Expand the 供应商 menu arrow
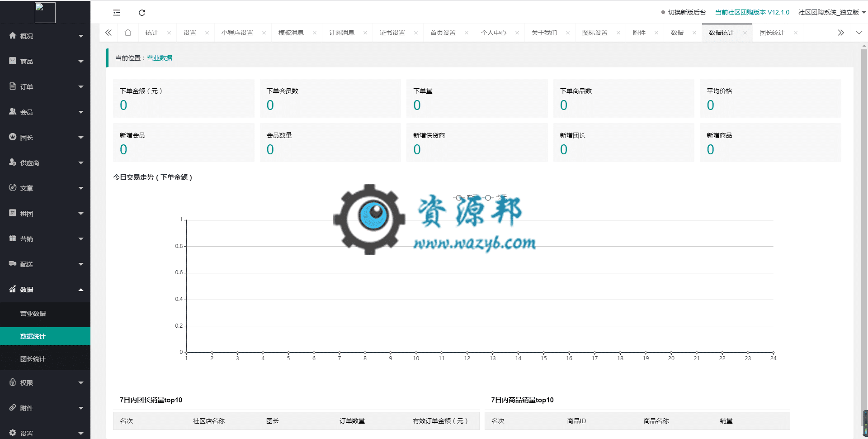Viewport: 868px width, 439px height. [x=81, y=163]
